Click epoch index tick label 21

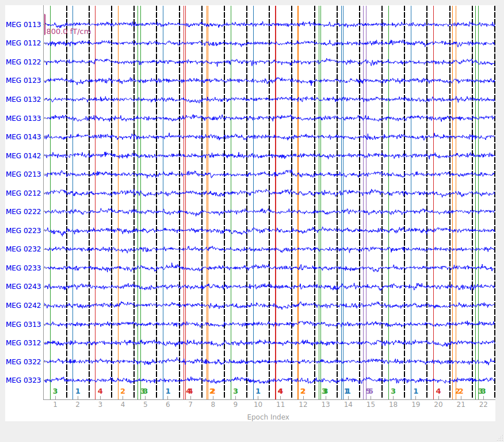[461, 405]
